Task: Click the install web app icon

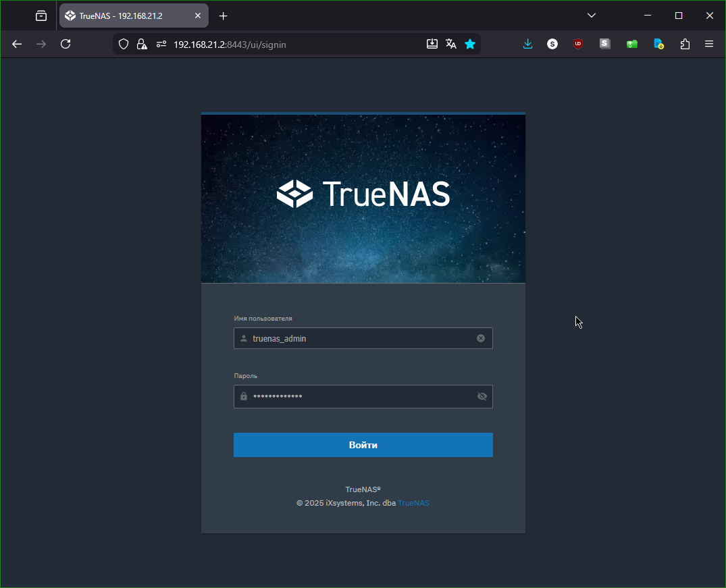Action: (x=432, y=44)
